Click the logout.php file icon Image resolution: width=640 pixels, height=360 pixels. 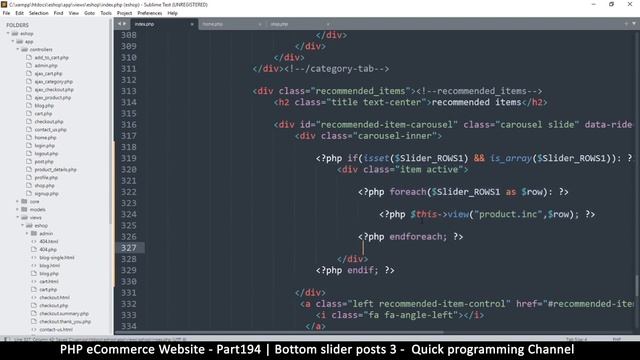29,153
